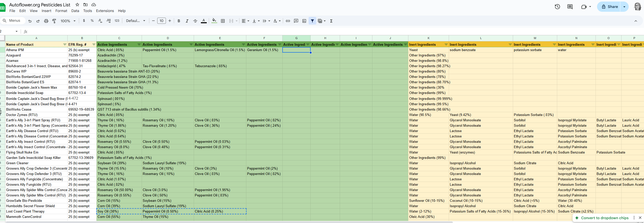644x223 pixels.
Task: Open more number formats 123
Action: point(117,21)
